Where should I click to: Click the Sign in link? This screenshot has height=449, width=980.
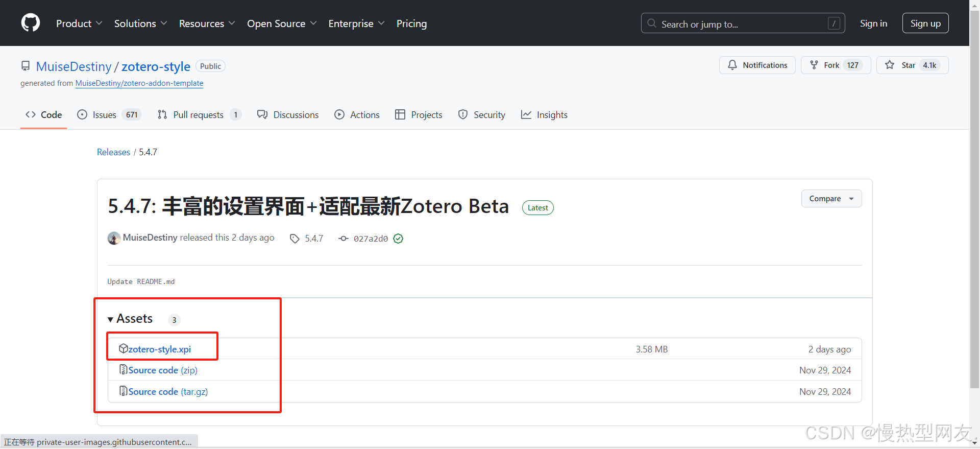pyautogui.click(x=873, y=23)
